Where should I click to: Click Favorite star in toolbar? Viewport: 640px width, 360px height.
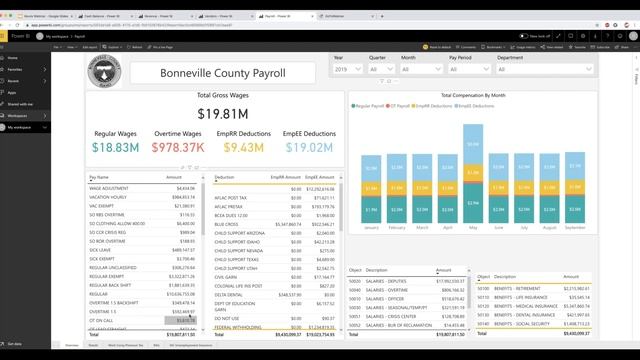point(577,47)
